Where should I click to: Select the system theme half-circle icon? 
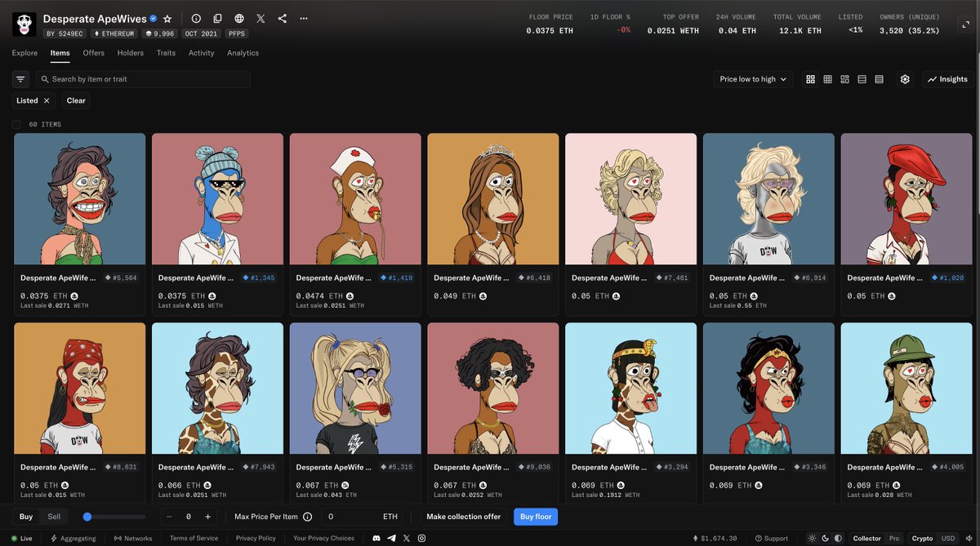839,538
